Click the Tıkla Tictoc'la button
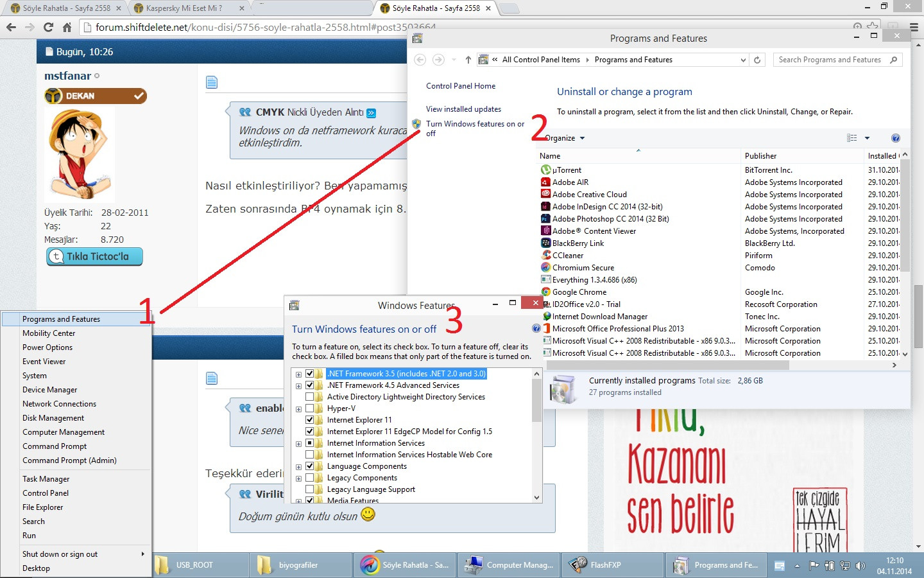 [95, 256]
